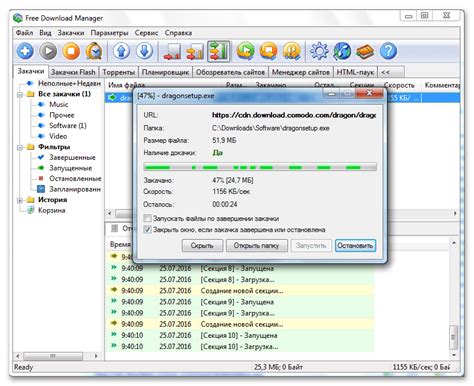
Task: Click the Скорость column header
Action: coord(399,85)
